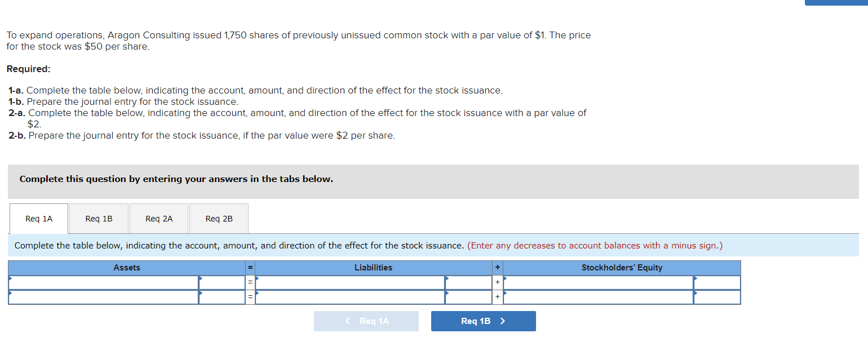The image size is (868, 364).
Task: Click the first Stockholders' Equity amount field
Action: point(716,282)
